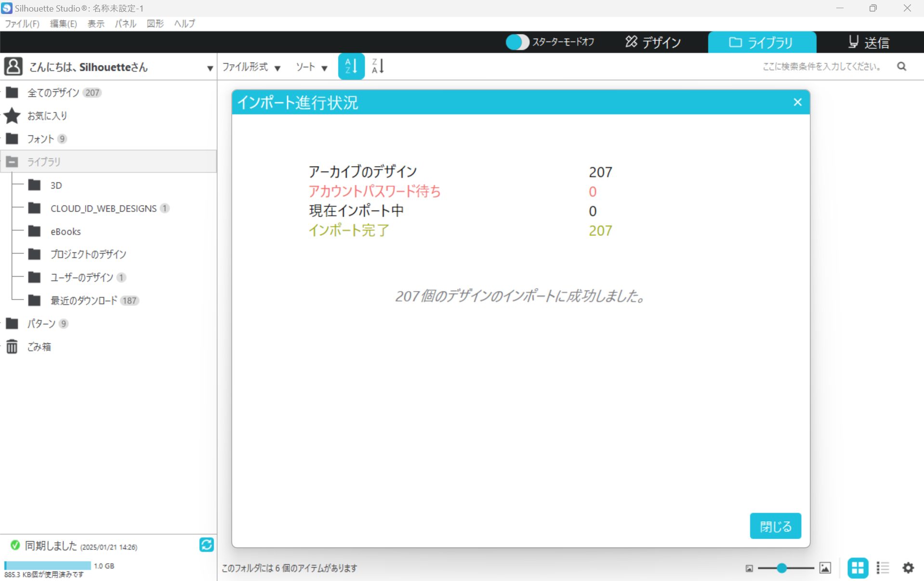Click the folder item count status text

pyautogui.click(x=290, y=568)
